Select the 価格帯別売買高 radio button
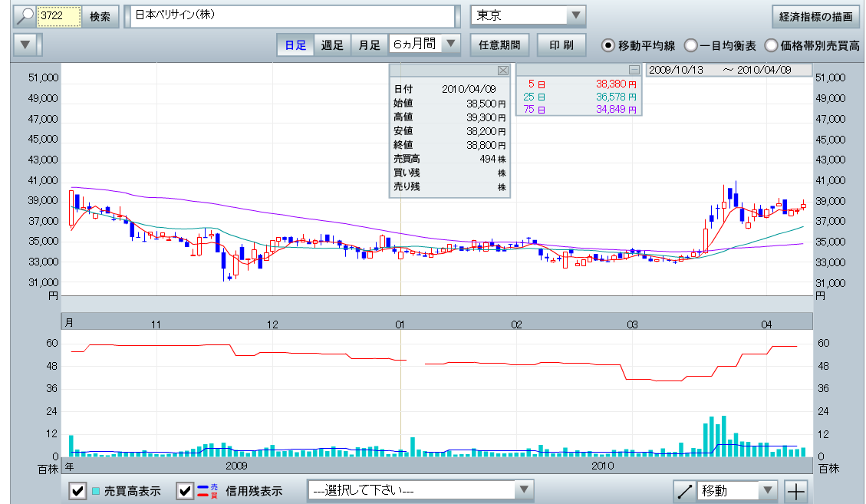Image resolution: width=866 pixels, height=504 pixels. tap(771, 45)
